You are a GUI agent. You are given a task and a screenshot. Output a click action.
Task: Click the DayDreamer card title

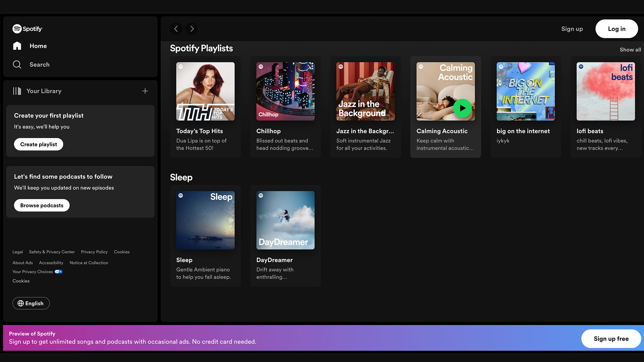(x=274, y=260)
